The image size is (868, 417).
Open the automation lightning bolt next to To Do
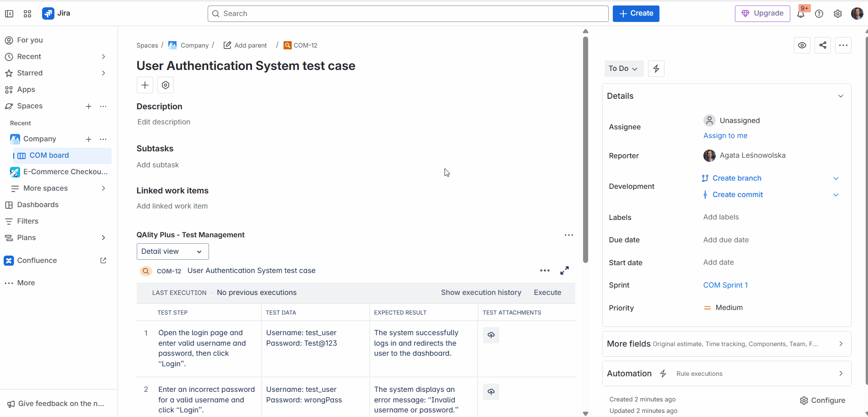(x=656, y=69)
